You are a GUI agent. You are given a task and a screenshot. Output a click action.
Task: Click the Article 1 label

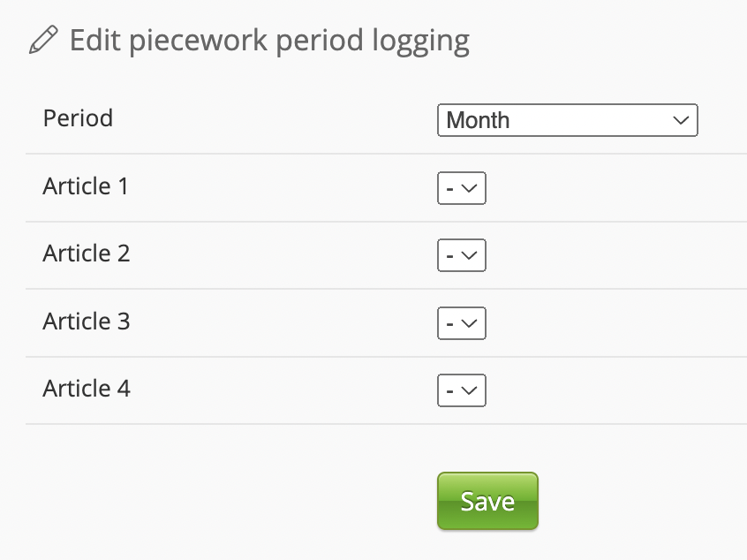click(x=86, y=186)
